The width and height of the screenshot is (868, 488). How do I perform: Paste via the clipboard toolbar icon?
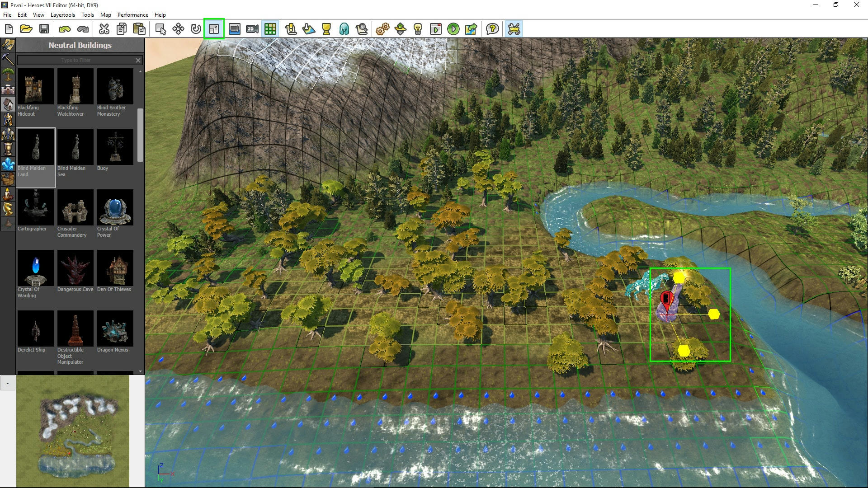pyautogui.click(x=139, y=29)
